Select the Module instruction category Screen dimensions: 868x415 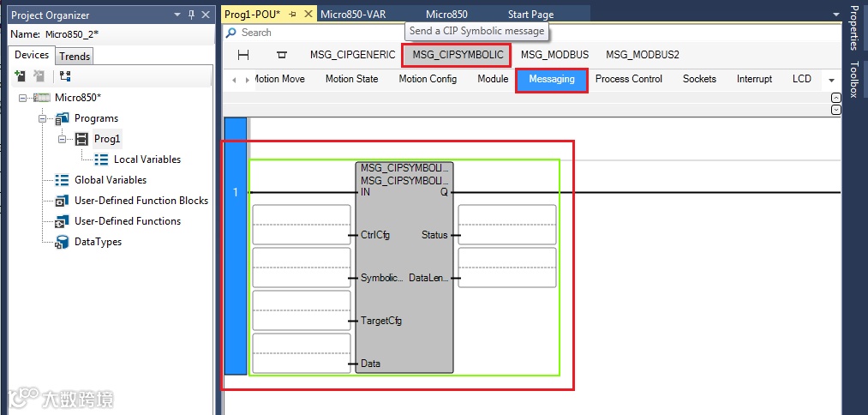coord(493,79)
